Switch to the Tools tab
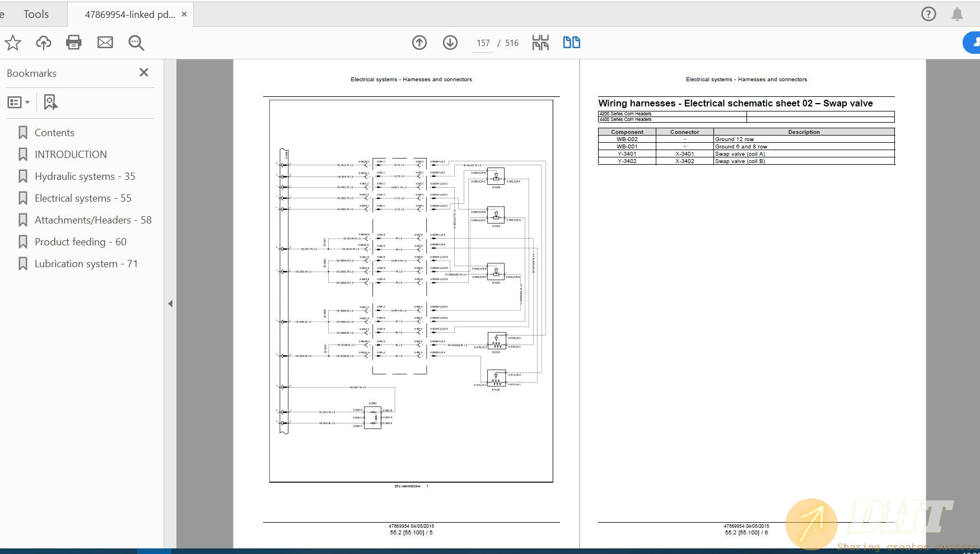This screenshot has height=554, width=980. tap(36, 14)
